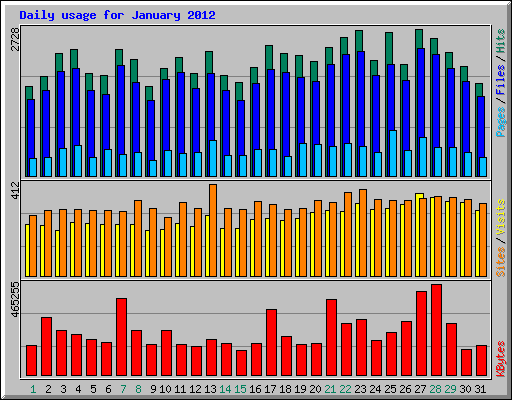
Task: Click the green day label 7
Action: coord(123,389)
